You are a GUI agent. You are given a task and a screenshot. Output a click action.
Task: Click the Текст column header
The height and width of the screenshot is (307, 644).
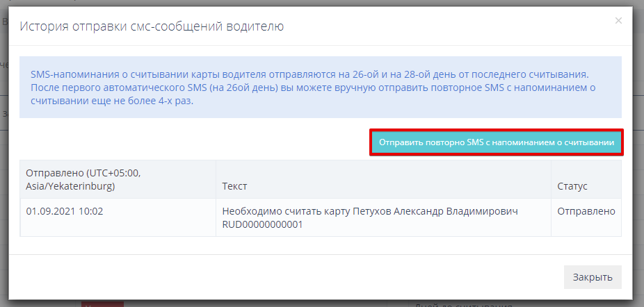click(x=234, y=187)
